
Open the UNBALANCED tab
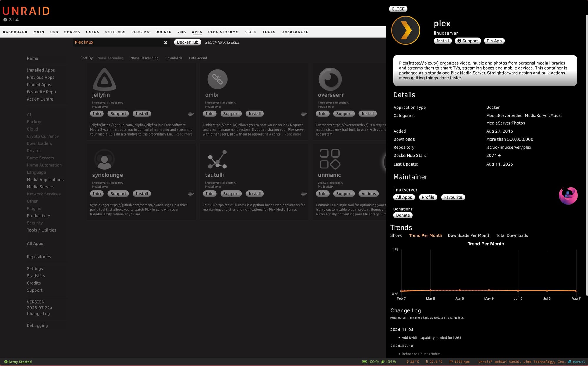pos(295,32)
